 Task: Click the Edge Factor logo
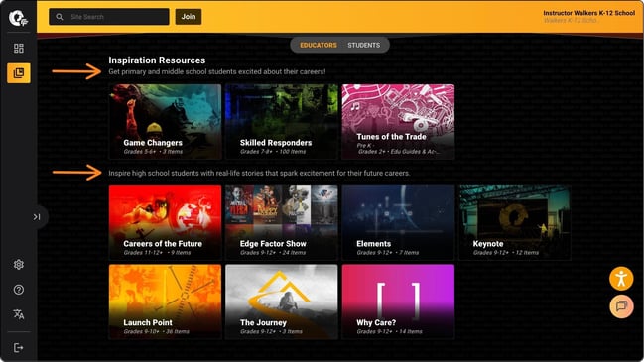18,18
